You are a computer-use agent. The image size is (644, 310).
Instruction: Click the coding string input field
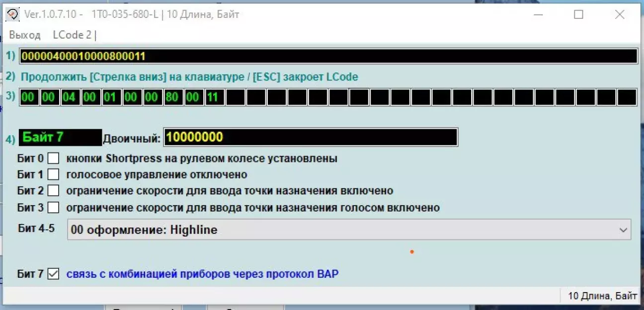tap(328, 56)
